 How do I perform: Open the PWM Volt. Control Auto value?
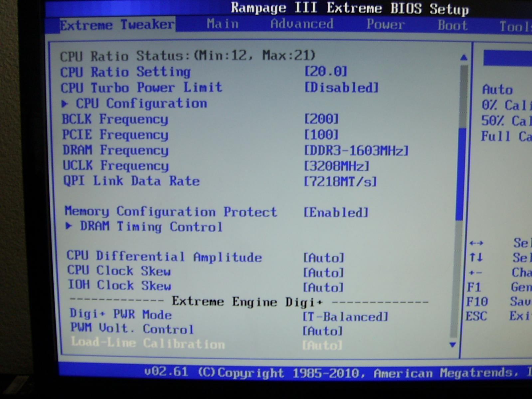[x=322, y=331]
